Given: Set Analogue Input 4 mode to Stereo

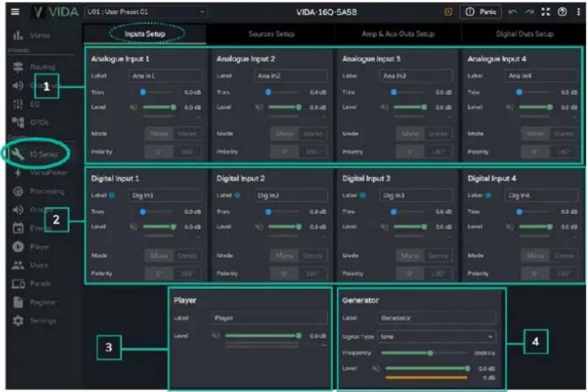Looking at the screenshot, I should (x=564, y=134).
